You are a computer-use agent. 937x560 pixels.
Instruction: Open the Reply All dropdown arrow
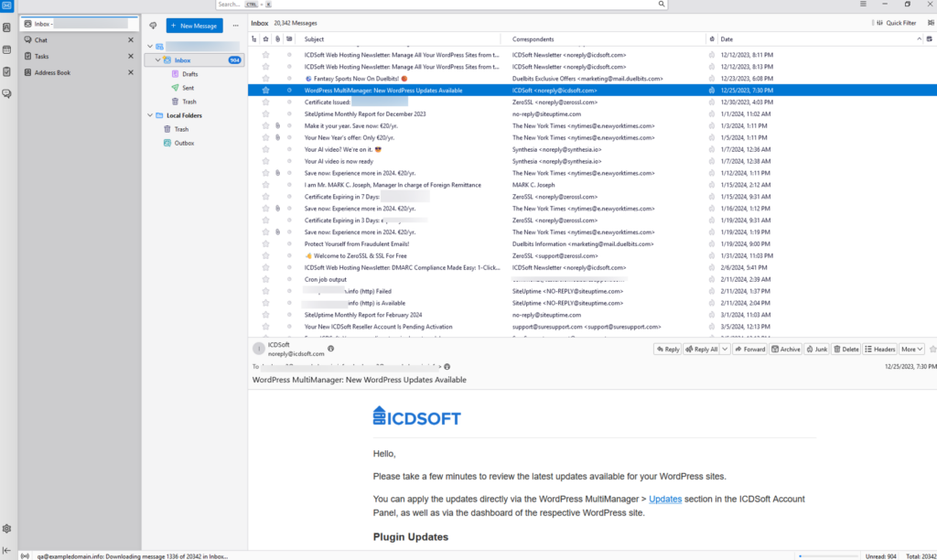[725, 349]
